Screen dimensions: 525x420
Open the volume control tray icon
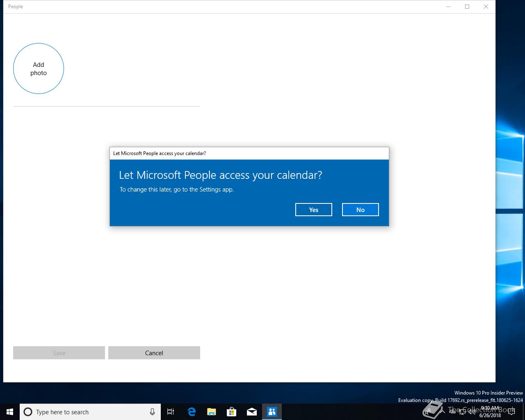472,412
